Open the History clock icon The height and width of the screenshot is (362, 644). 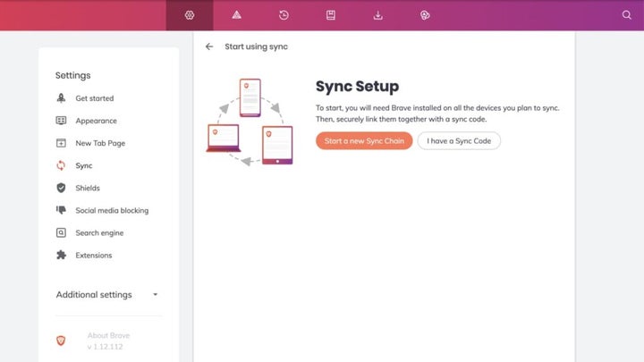pos(284,15)
